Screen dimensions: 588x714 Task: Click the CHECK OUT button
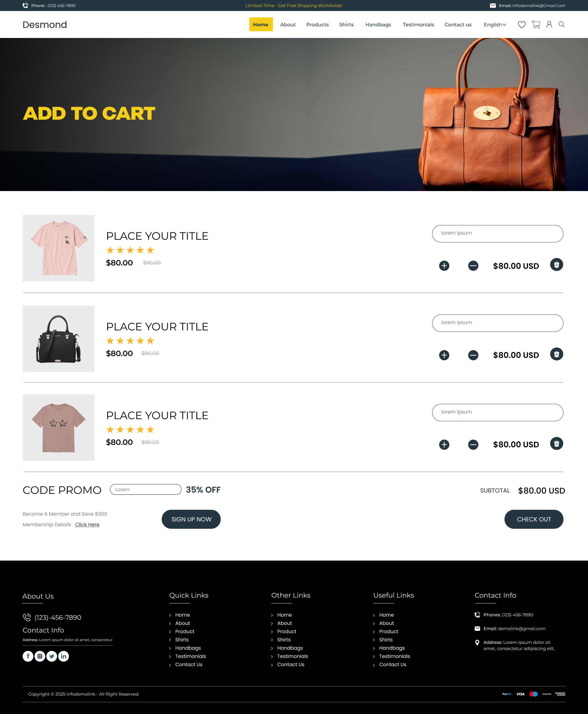point(534,519)
